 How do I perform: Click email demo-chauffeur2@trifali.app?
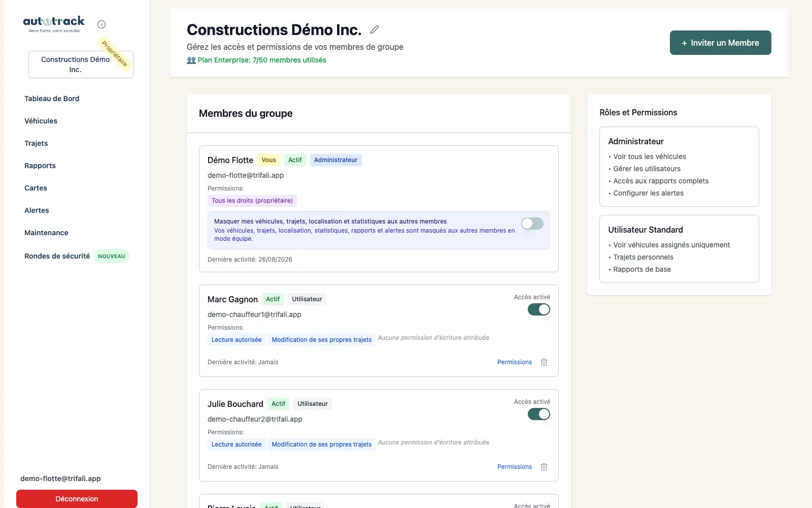pos(255,419)
